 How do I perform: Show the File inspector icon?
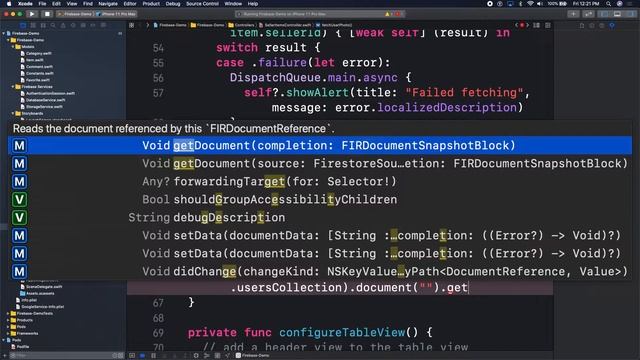click(582, 25)
